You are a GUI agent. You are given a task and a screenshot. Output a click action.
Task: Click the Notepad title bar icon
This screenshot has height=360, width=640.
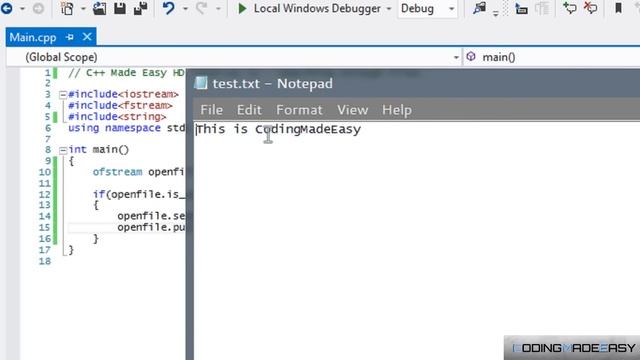(201, 83)
